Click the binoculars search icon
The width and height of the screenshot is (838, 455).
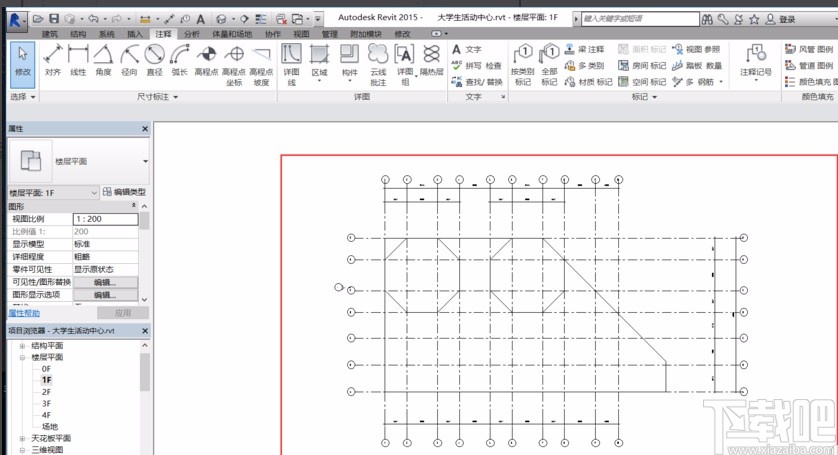tap(707, 19)
